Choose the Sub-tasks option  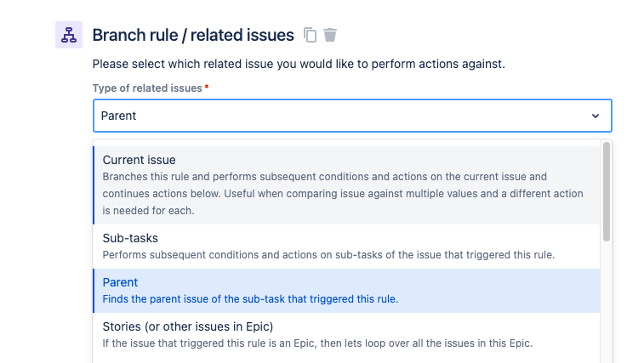click(x=346, y=247)
